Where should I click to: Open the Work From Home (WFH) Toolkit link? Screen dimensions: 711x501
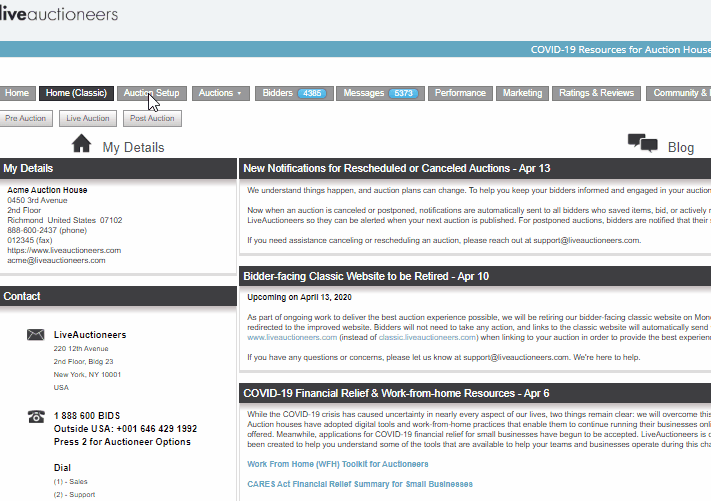(338, 464)
